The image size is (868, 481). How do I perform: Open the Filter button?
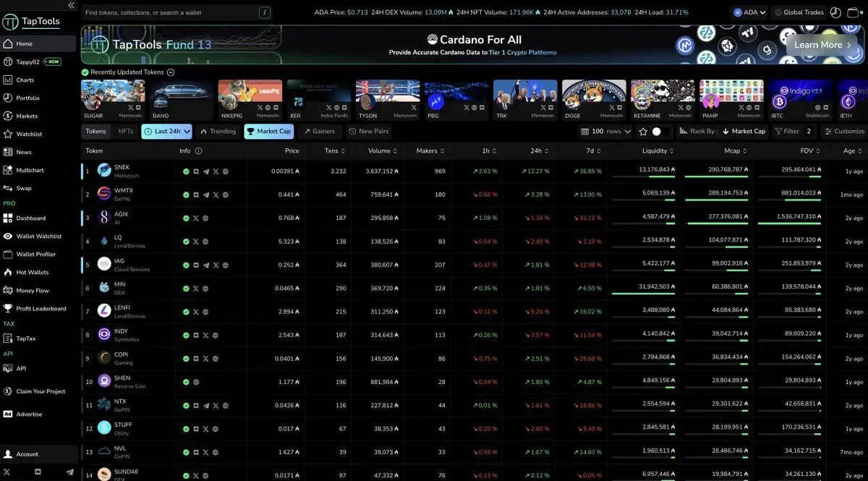pos(793,132)
